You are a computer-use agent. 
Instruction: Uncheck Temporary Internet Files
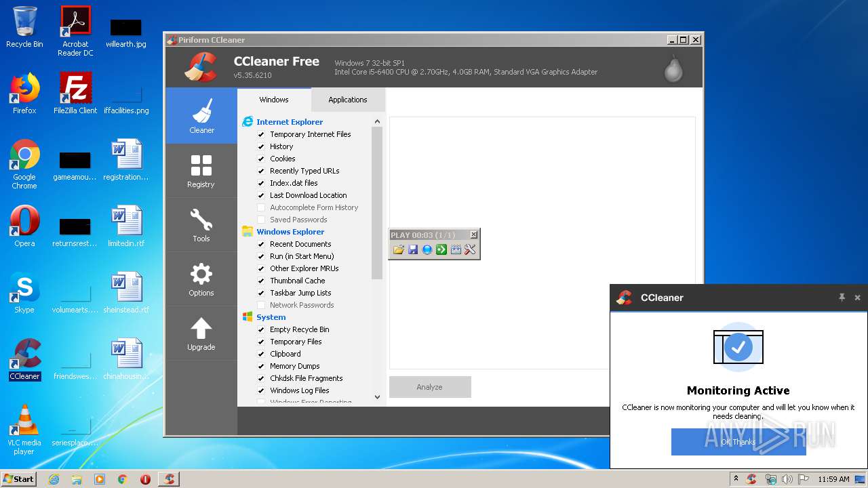pyautogui.click(x=261, y=134)
